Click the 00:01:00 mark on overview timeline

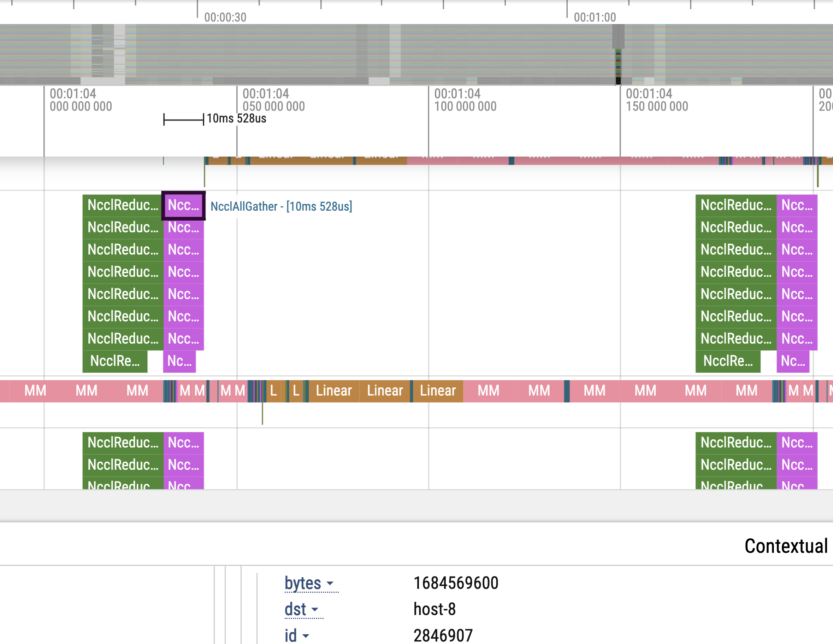point(595,17)
